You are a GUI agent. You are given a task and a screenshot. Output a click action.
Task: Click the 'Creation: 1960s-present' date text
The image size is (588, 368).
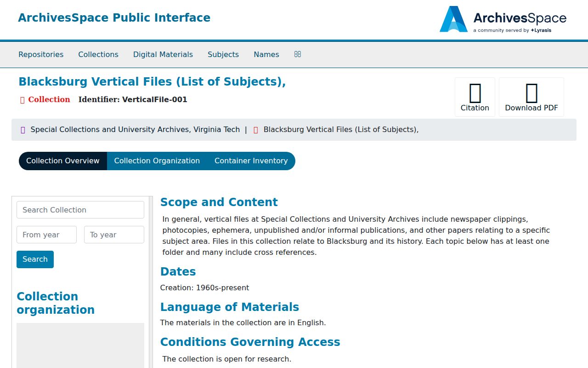204,288
